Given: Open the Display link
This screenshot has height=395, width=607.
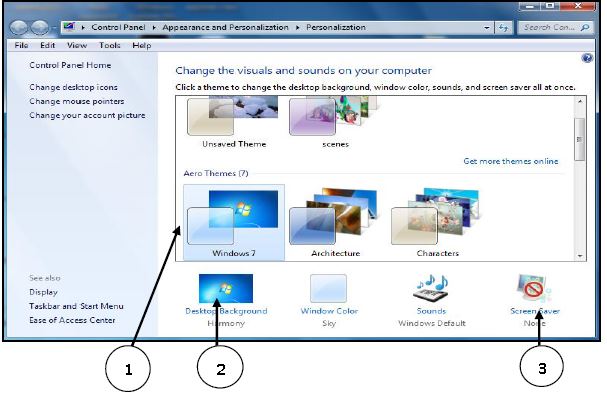Looking at the screenshot, I should pyautogui.click(x=43, y=292).
